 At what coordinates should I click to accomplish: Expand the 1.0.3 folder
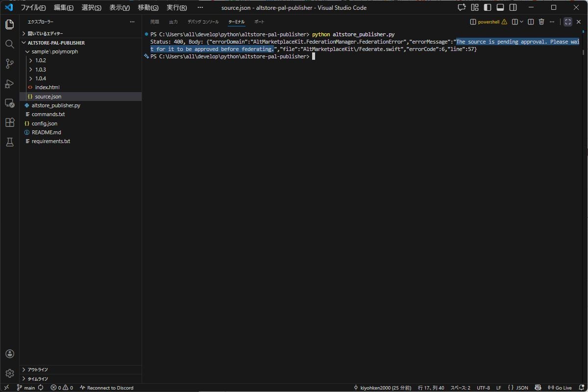click(x=40, y=70)
